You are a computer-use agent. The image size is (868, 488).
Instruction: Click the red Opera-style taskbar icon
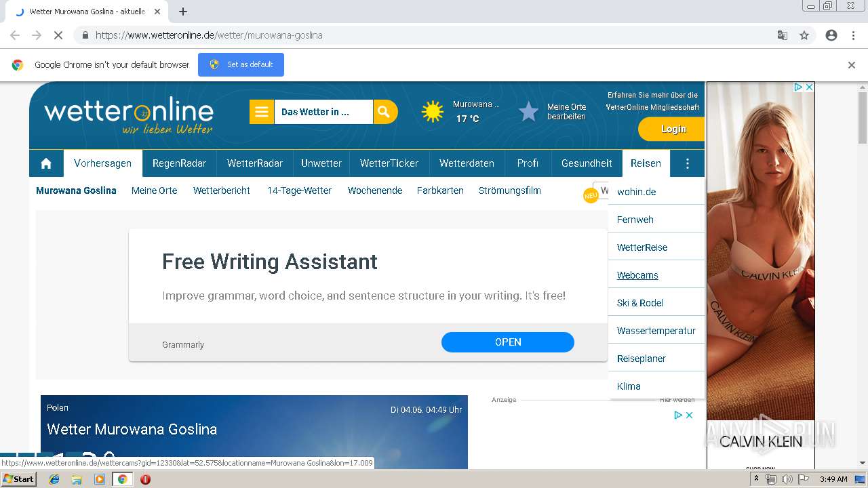click(x=145, y=479)
